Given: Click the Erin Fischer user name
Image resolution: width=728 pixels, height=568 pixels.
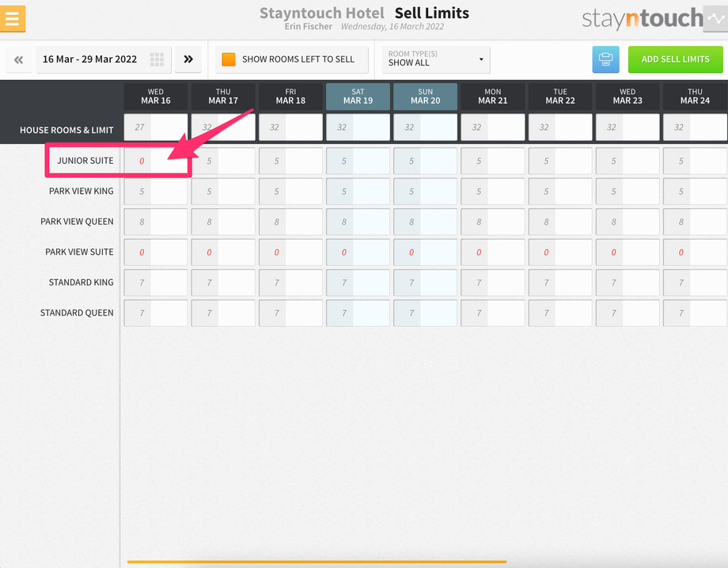Looking at the screenshot, I should pos(309,26).
